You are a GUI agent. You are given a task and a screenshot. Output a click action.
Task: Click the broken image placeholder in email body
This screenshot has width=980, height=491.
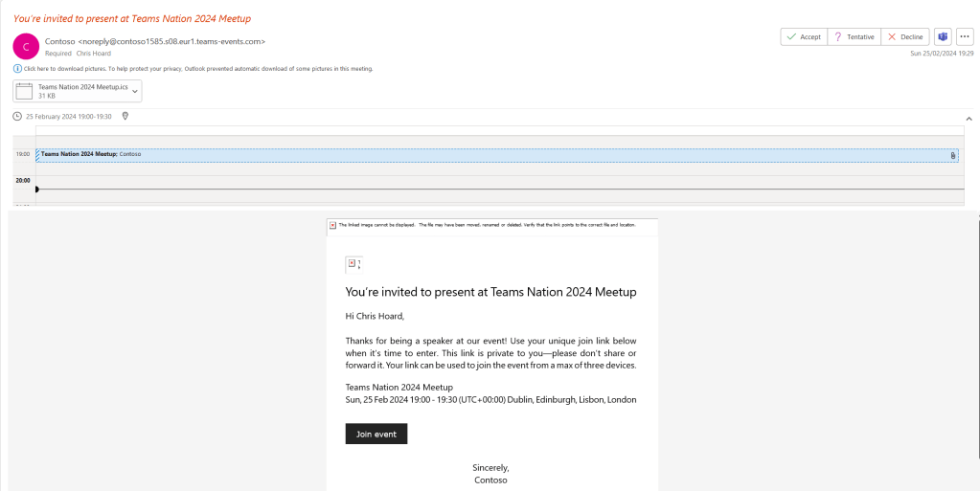click(352, 263)
